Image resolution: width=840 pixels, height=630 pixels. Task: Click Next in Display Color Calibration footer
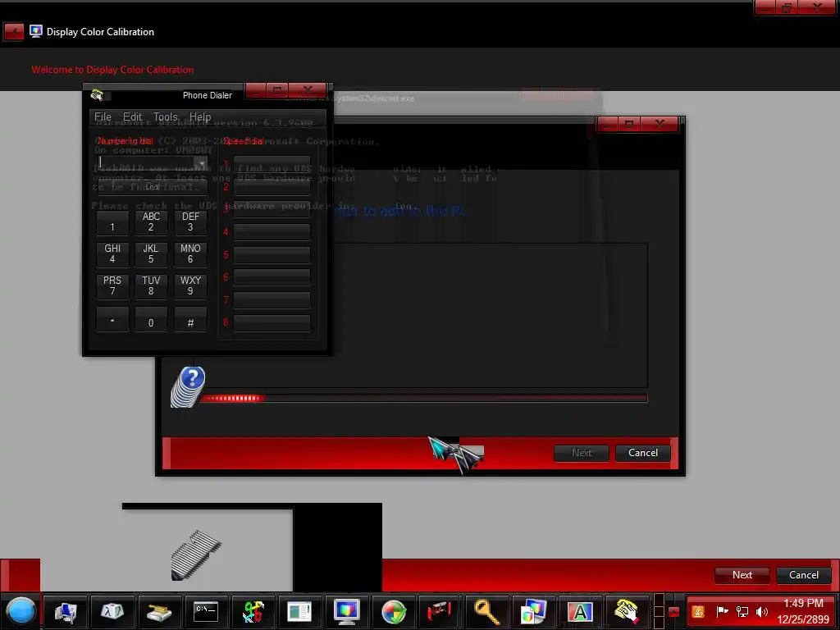tap(742, 575)
